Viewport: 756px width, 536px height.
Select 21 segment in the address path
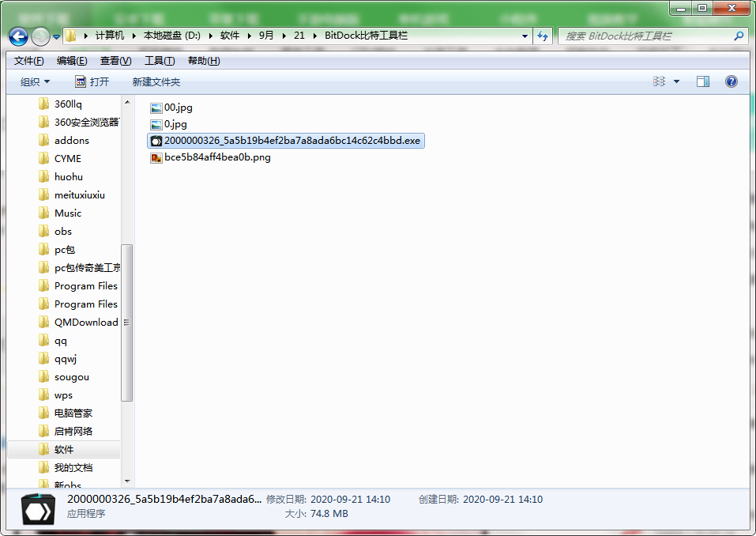299,36
